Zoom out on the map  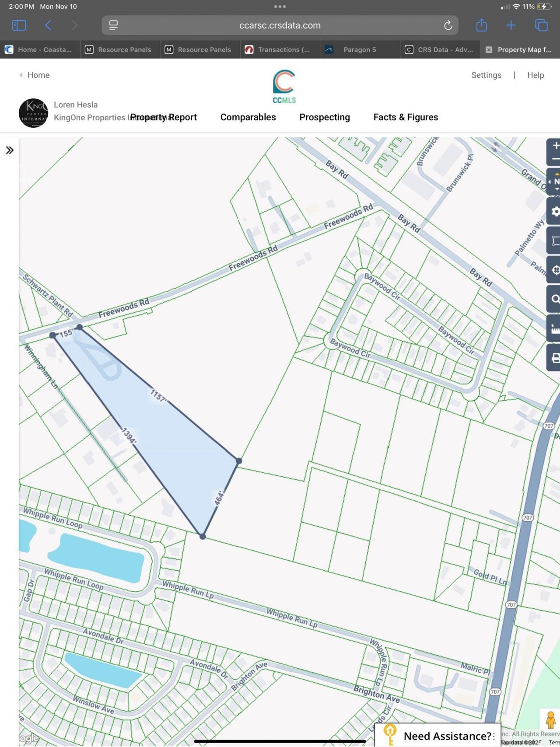click(x=555, y=159)
